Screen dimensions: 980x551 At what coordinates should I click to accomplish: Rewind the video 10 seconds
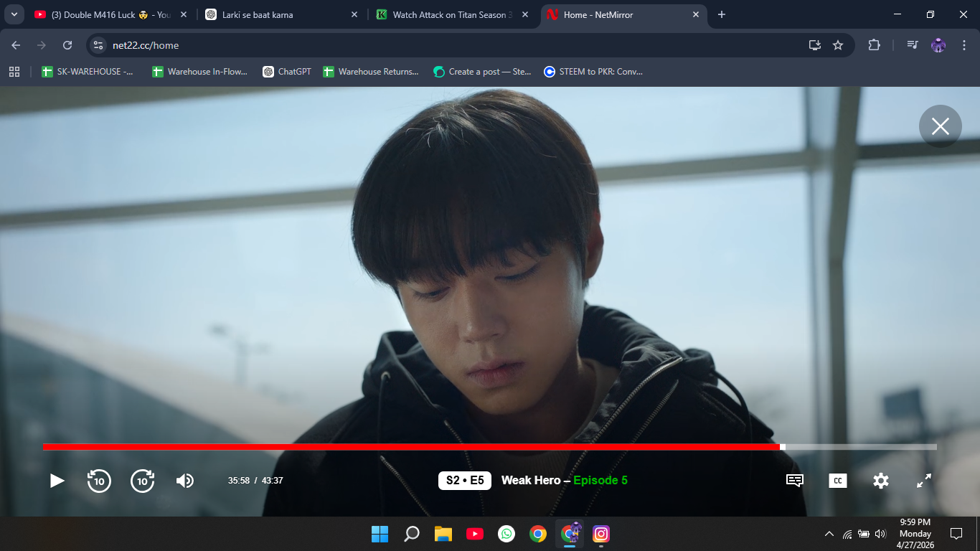99,481
